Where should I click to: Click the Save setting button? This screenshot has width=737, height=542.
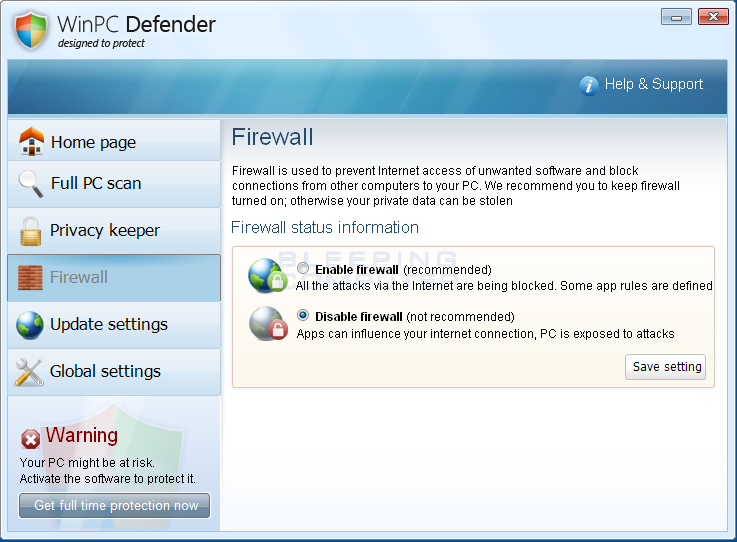click(666, 367)
